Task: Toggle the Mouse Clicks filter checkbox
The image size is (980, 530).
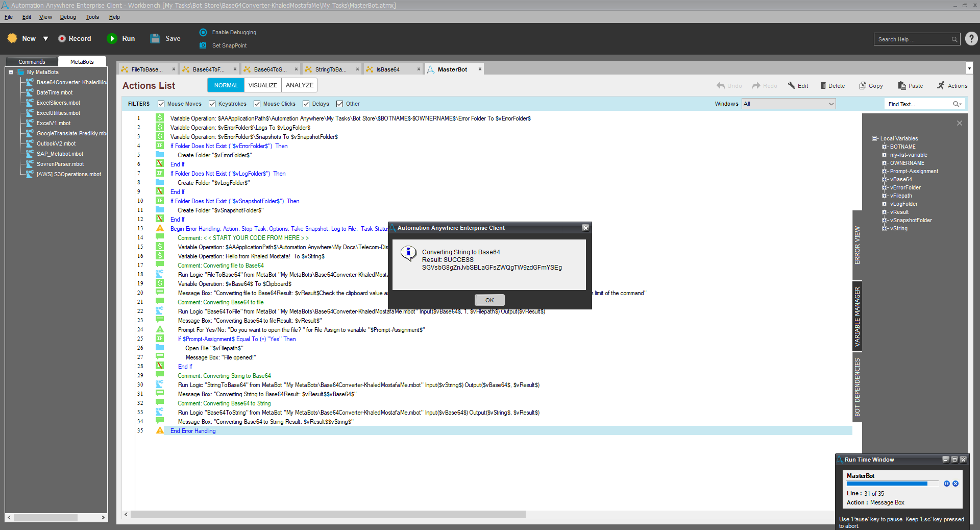Action: click(x=257, y=104)
